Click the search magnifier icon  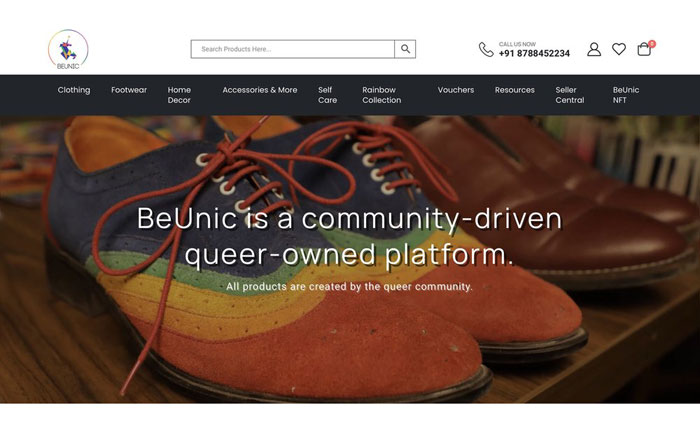point(405,49)
